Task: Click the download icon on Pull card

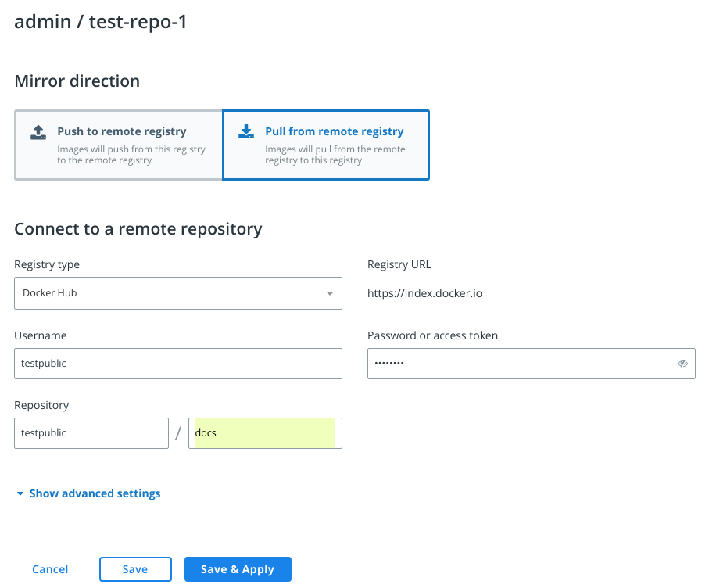Action: (x=246, y=131)
